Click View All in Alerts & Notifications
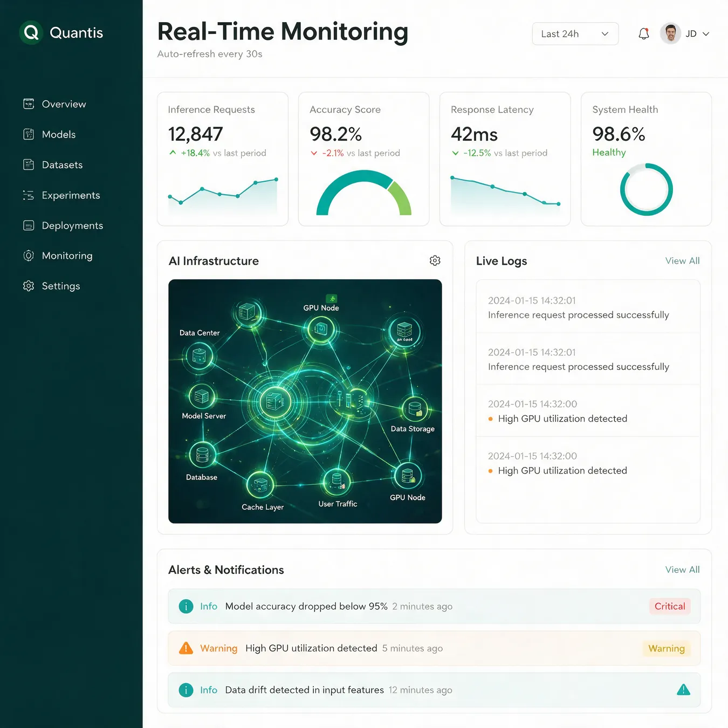Viewport: 728px width, 728px height. click(x=682, y=569)
